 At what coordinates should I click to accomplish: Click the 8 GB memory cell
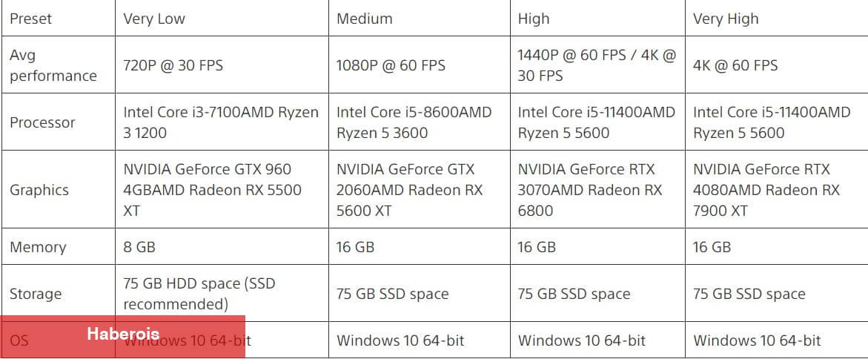tap(222, 246)
